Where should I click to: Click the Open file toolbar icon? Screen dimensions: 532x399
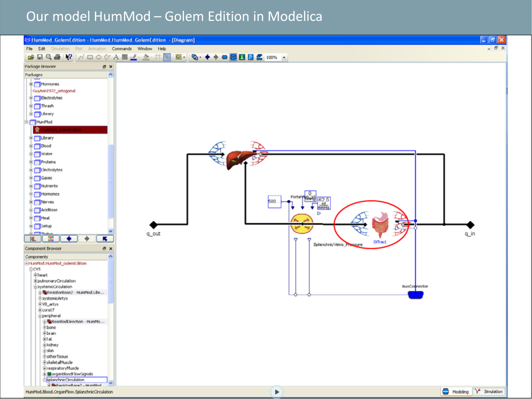(x=31, y=57)
